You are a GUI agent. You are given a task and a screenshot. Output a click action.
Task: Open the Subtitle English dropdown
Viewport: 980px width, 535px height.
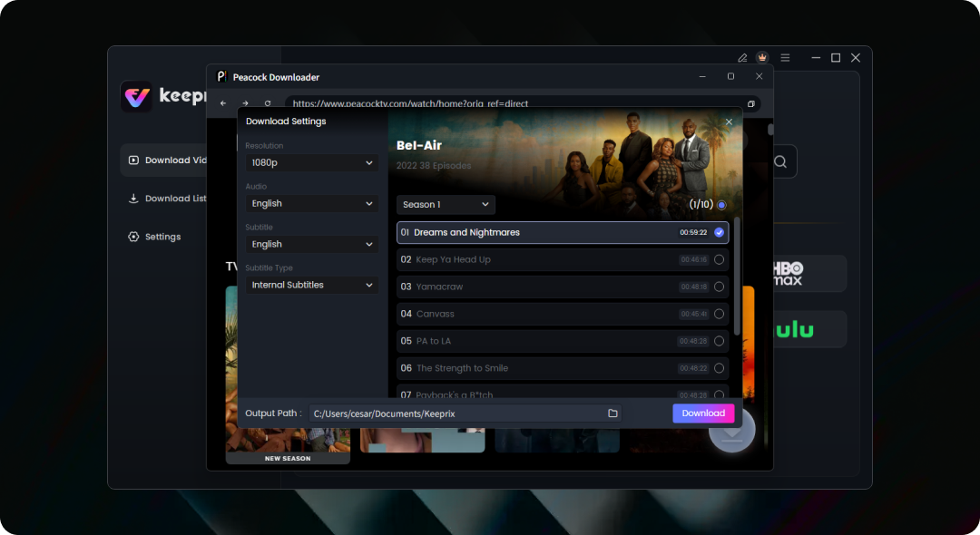312,244
